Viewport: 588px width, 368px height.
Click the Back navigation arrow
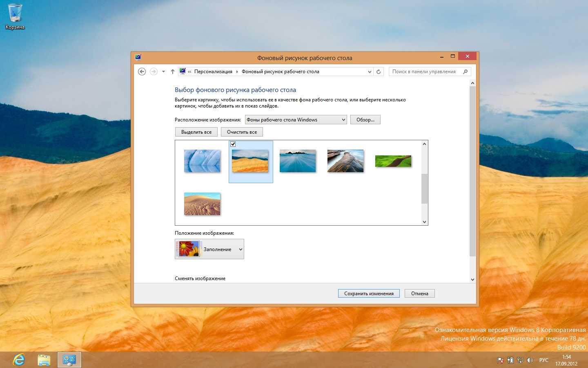(142, 72)
